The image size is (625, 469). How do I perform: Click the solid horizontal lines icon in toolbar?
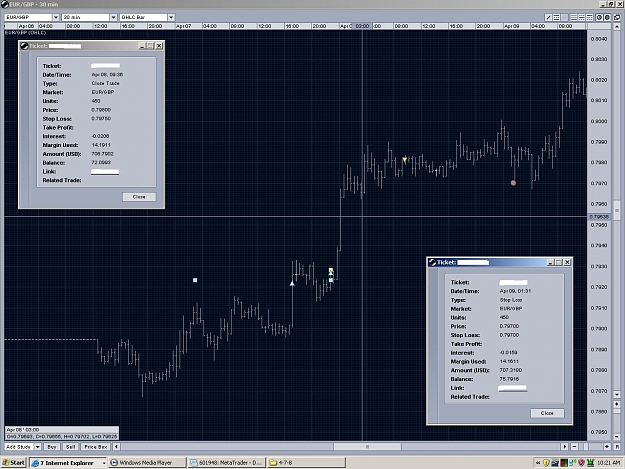574,17
